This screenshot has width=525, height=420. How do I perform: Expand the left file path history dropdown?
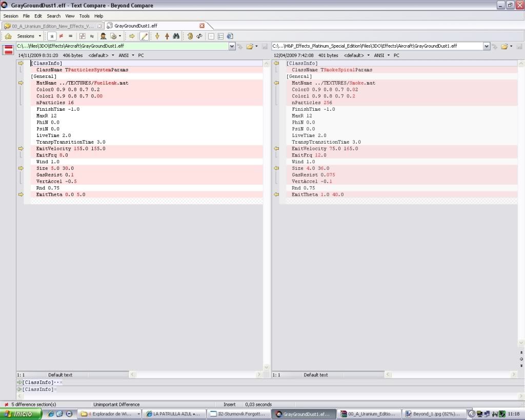coord(232,46)
